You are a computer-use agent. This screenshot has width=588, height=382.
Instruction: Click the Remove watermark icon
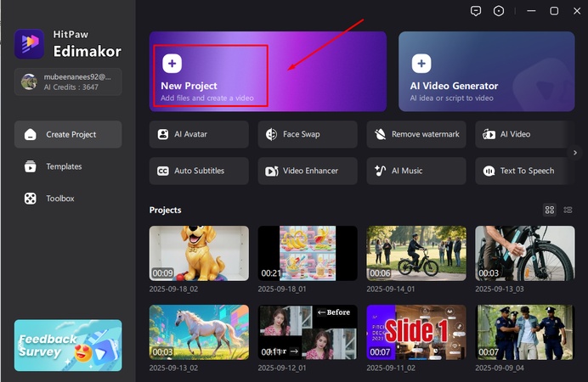tap(380, 134)
